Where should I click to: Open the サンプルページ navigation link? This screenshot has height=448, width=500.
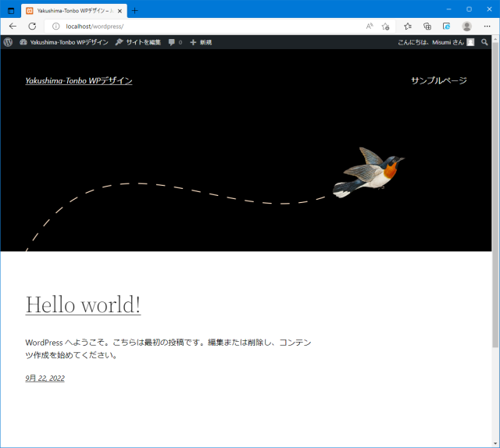(439, 80)
